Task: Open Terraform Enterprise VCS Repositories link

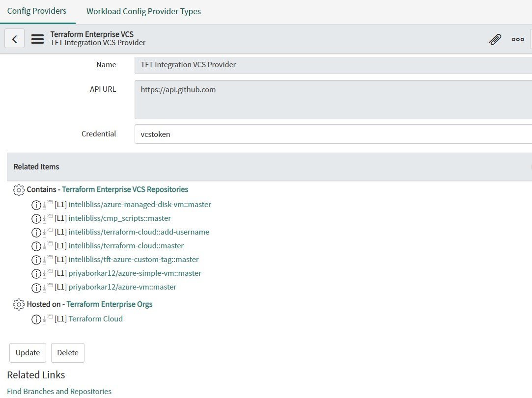Action: click(x=125, y=189)
